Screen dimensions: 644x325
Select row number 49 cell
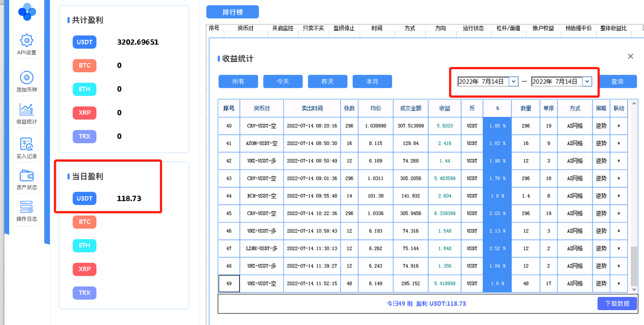coord(229,283)
